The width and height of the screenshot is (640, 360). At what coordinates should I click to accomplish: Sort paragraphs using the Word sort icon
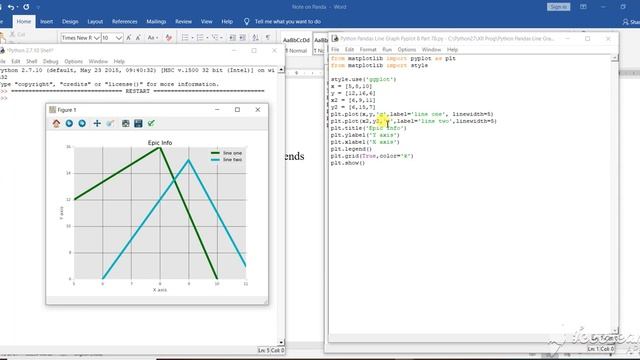click(256, 38)
